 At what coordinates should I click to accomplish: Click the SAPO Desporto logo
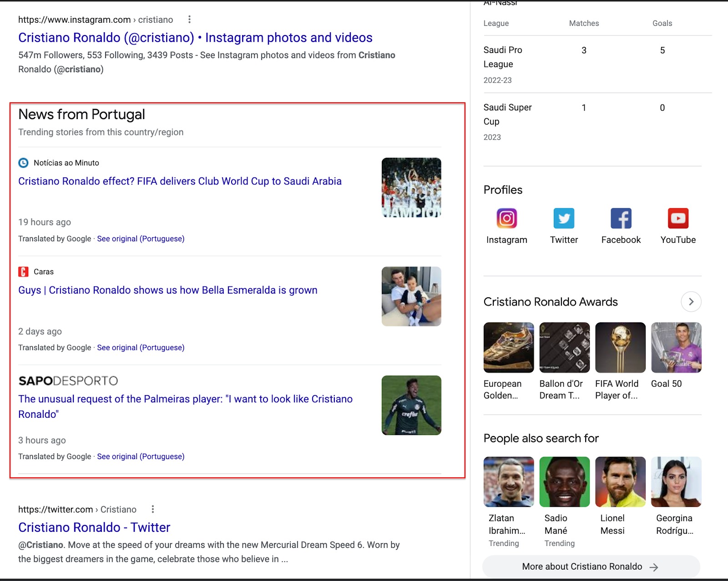click(x=67, y=381)
